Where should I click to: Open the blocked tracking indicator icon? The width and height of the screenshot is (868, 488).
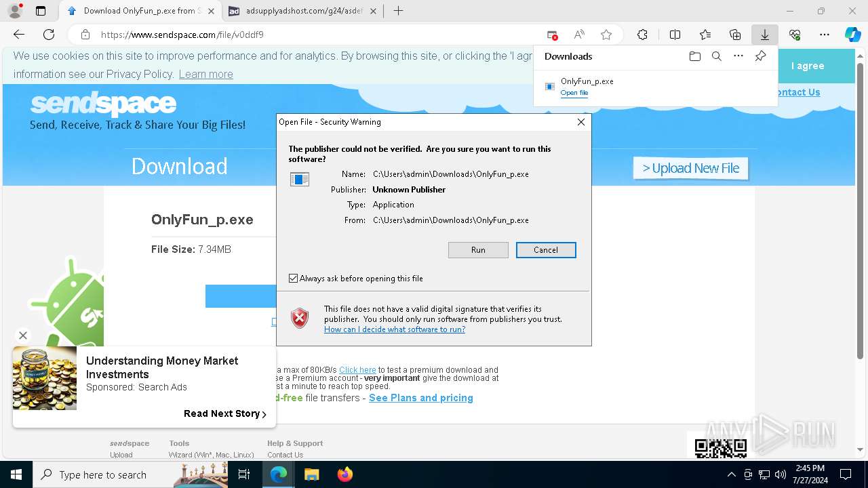click(x=553, y=35)
